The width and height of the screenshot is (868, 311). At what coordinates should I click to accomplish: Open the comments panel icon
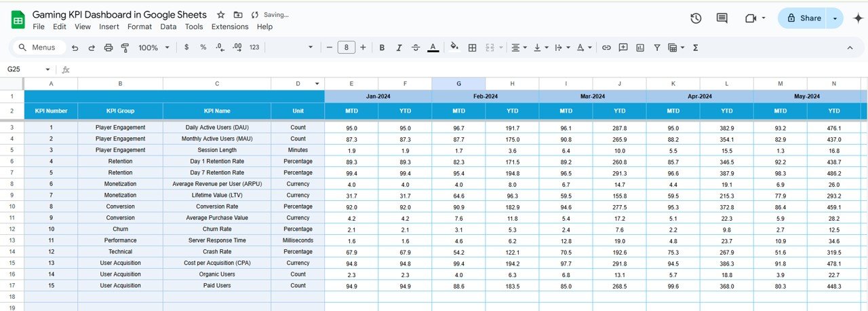[722, 18]
